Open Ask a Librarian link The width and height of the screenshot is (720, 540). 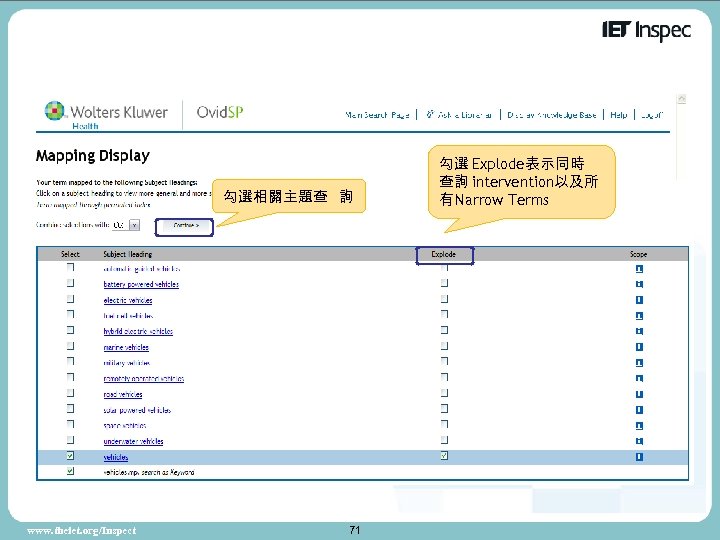(x=459, y=115)
